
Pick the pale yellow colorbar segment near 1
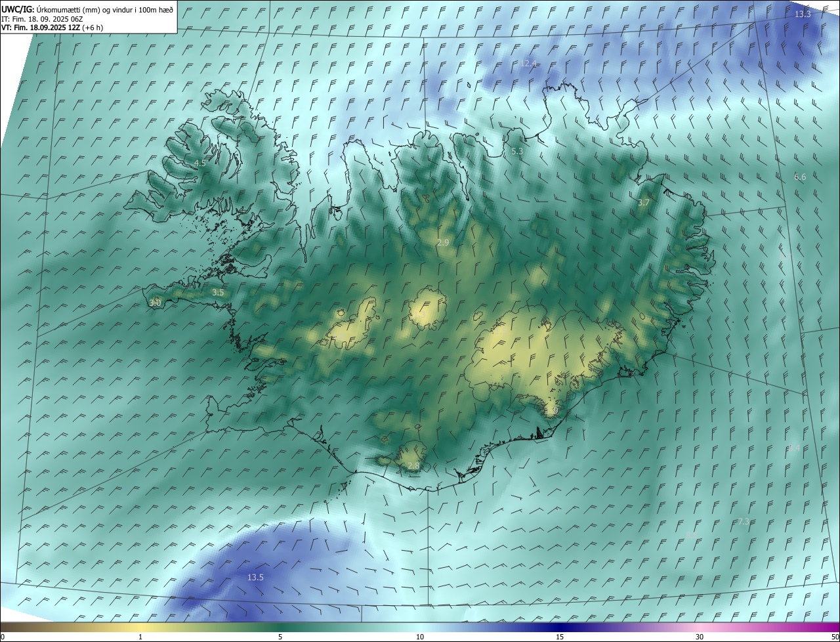coord(140,628)
